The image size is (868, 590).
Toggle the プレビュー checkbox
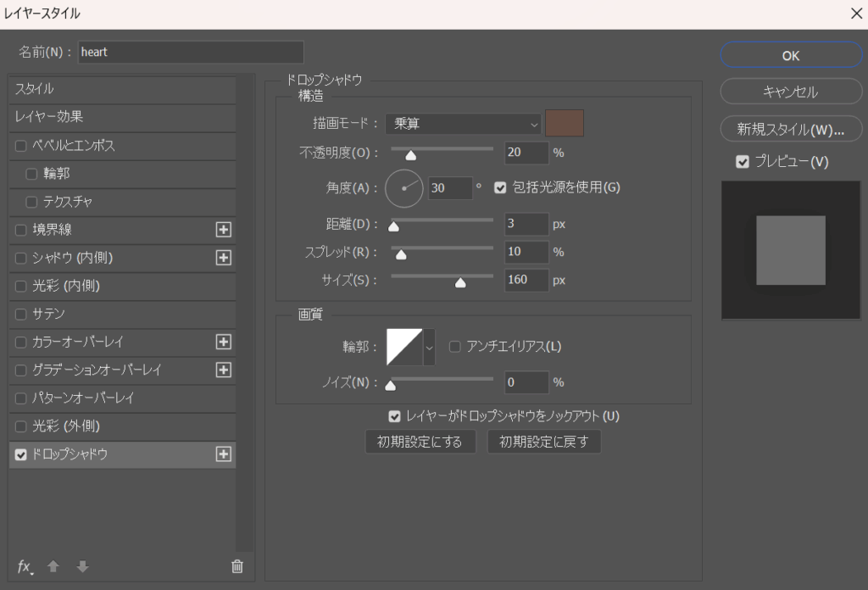pos(743,162)
